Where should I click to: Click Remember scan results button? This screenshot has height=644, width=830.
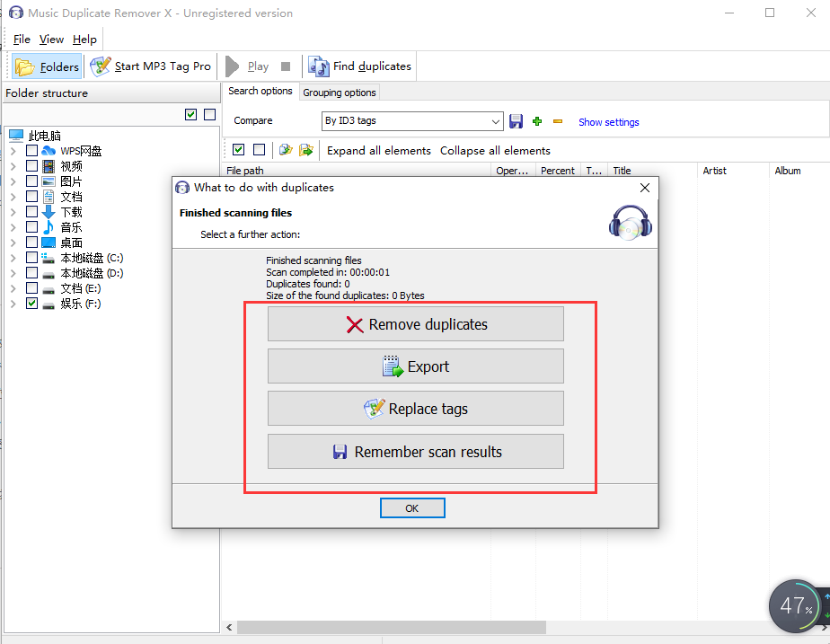[415, 452]
